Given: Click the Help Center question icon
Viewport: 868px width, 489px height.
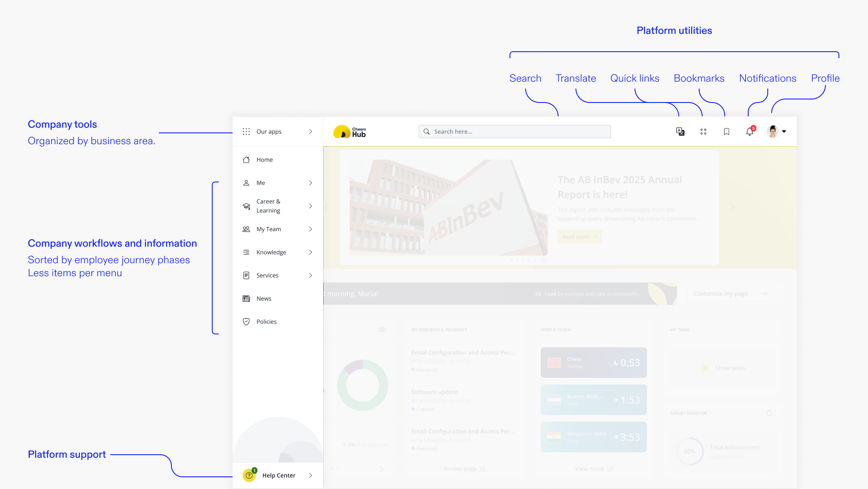Looking at the screenshot, I should coord(249,475).
